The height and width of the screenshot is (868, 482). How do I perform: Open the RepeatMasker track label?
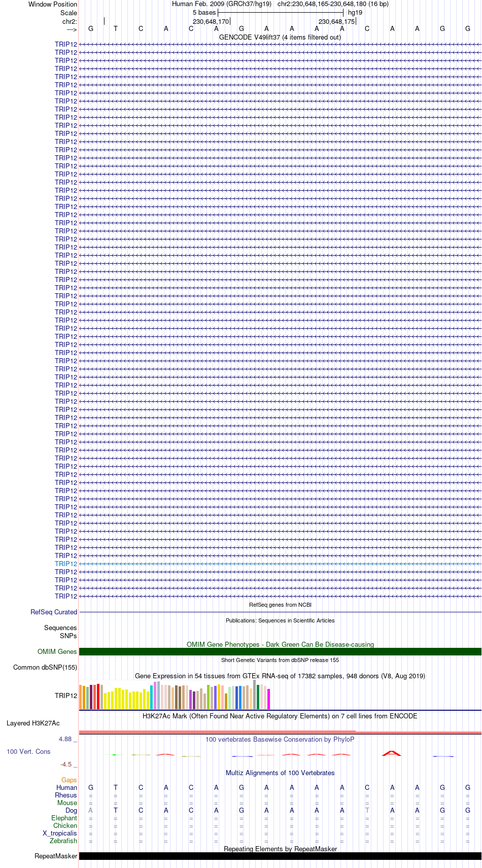coord(56,856)
